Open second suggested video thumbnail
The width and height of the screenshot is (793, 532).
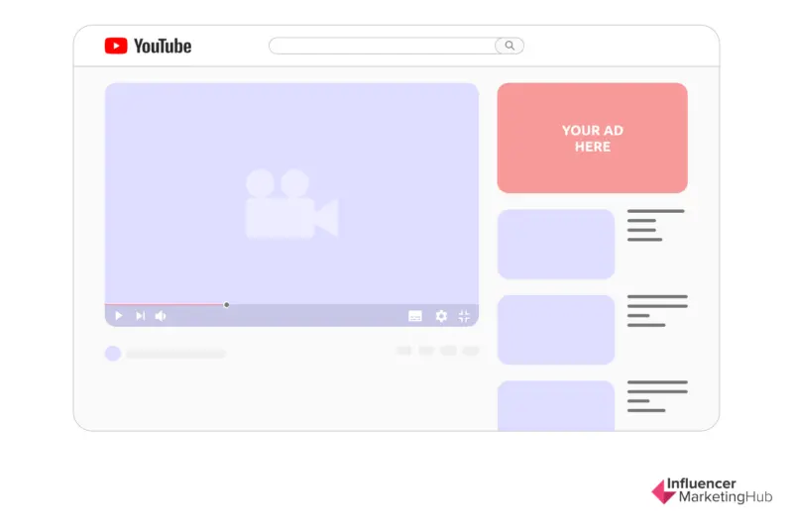pos(556,329)
